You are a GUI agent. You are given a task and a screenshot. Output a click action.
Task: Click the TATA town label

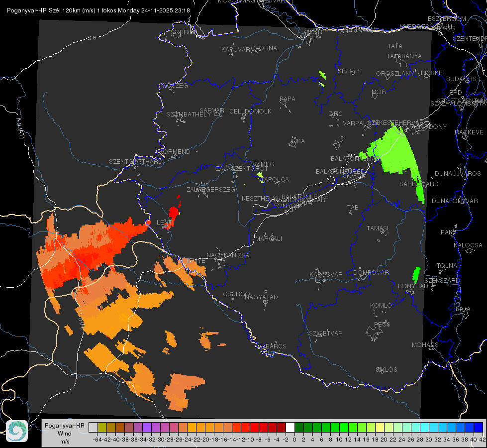pyautogui.click(x=395, y=46)
